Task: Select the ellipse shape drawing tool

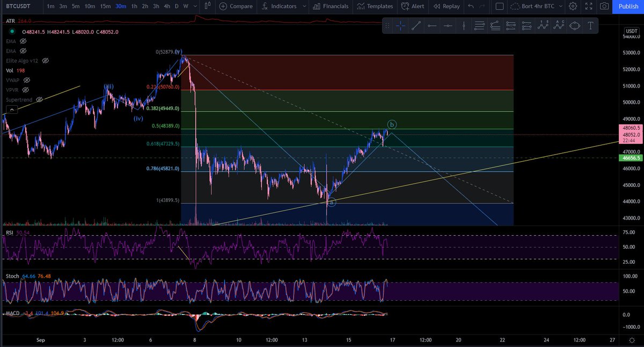Action: (x=575, y=26)
